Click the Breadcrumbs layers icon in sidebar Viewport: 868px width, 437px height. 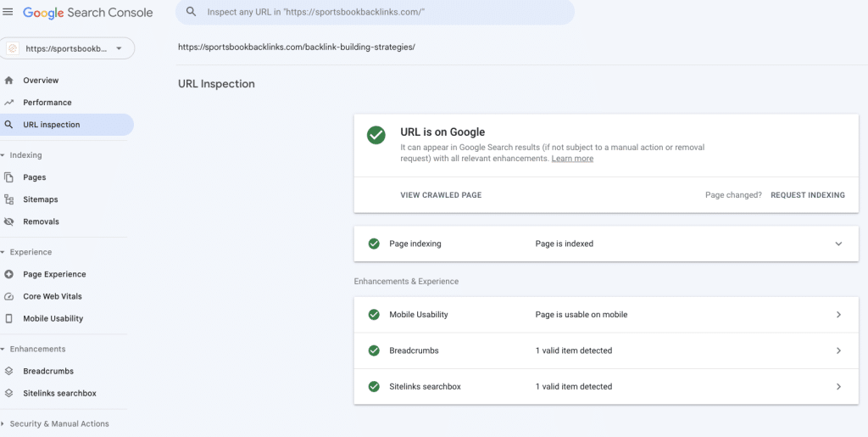tap(8, 371)
